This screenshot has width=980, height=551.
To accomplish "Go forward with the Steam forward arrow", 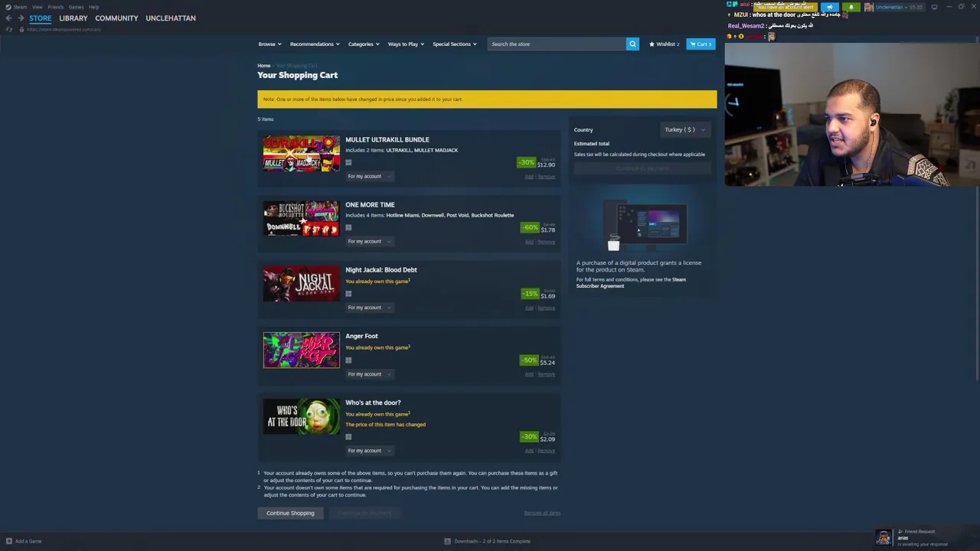I will [x=21, y=18].
